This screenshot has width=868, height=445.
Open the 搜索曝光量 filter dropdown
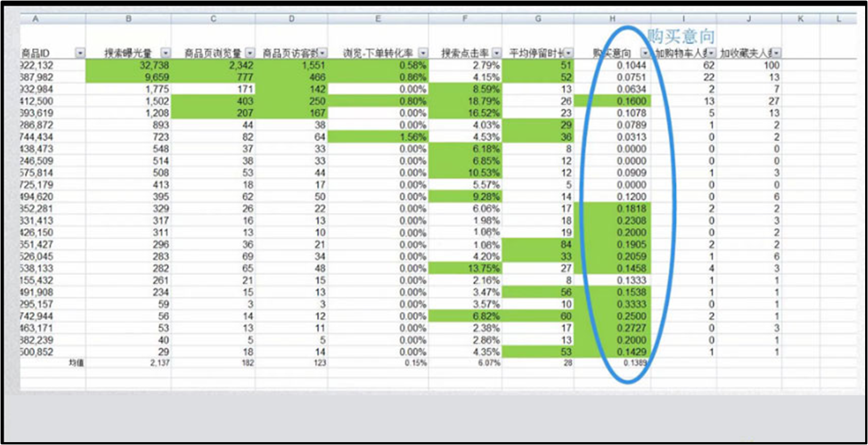coord(166,53)
